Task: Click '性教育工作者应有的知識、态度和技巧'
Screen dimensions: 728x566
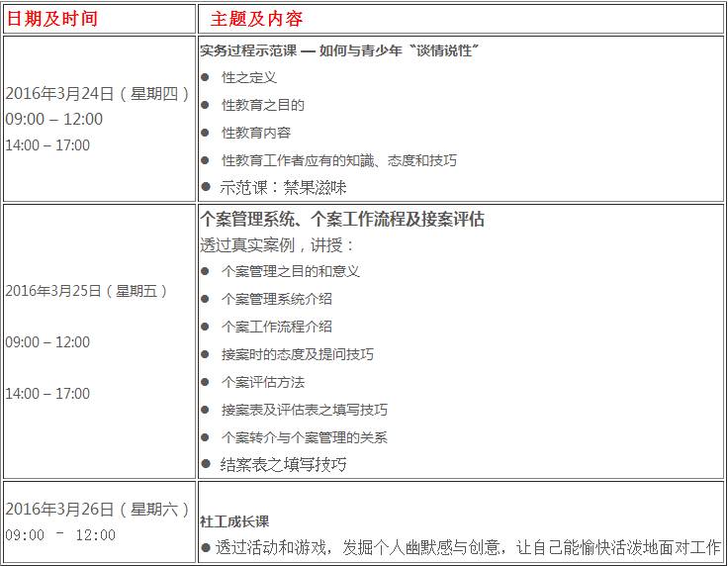Action: (339, 160)
